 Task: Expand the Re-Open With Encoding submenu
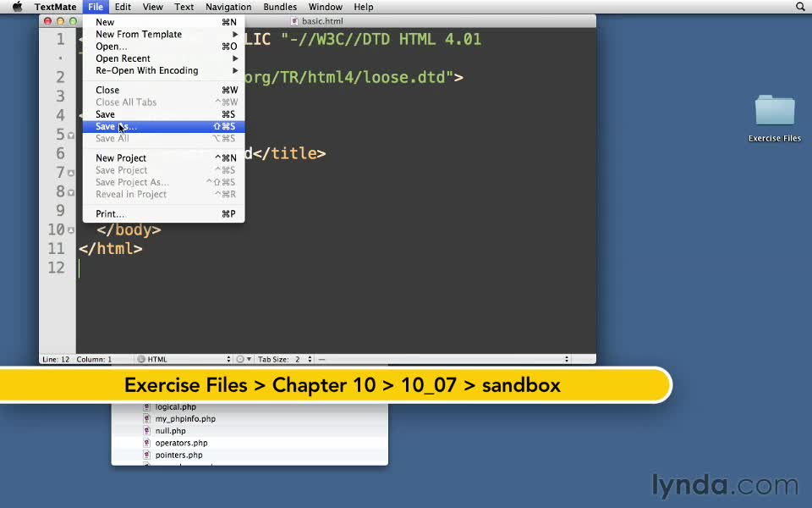tap(163, 70)
